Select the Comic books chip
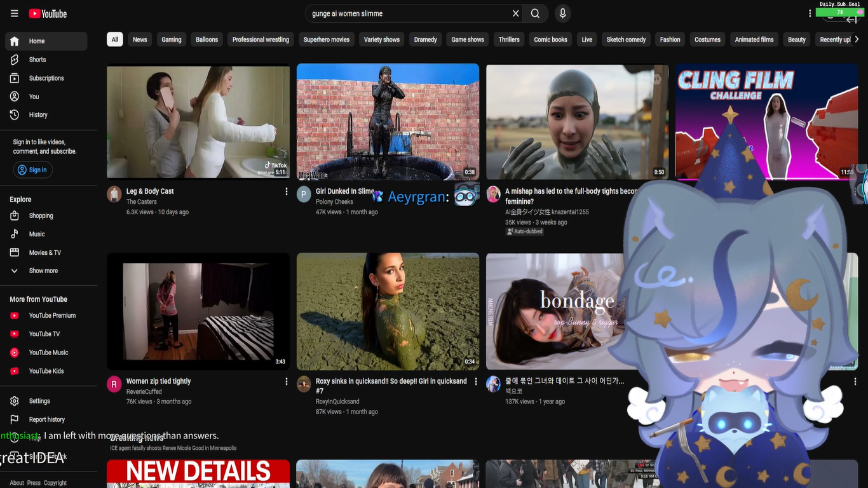Screen dimensions: 868x488 (550, 39)
